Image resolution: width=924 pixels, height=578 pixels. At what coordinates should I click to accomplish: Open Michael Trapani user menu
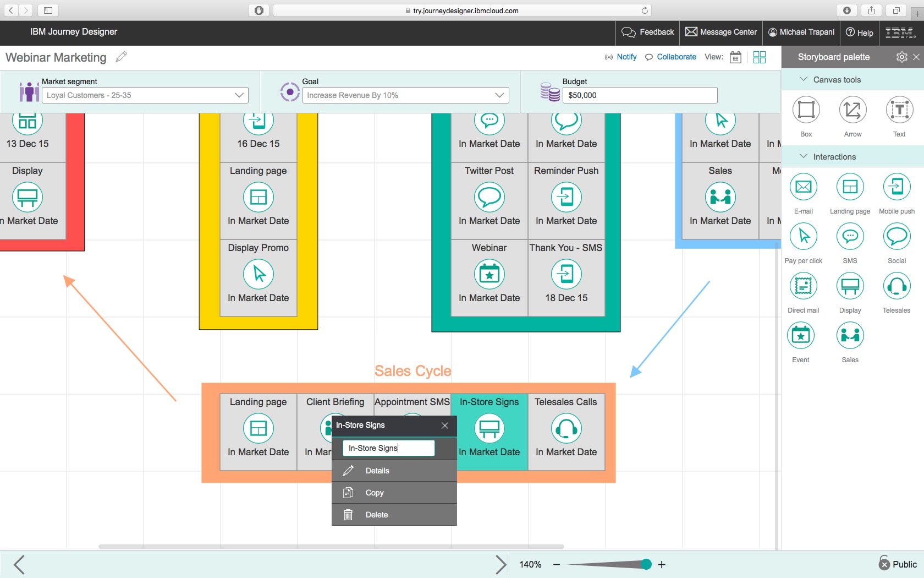[x=801, y=32]
